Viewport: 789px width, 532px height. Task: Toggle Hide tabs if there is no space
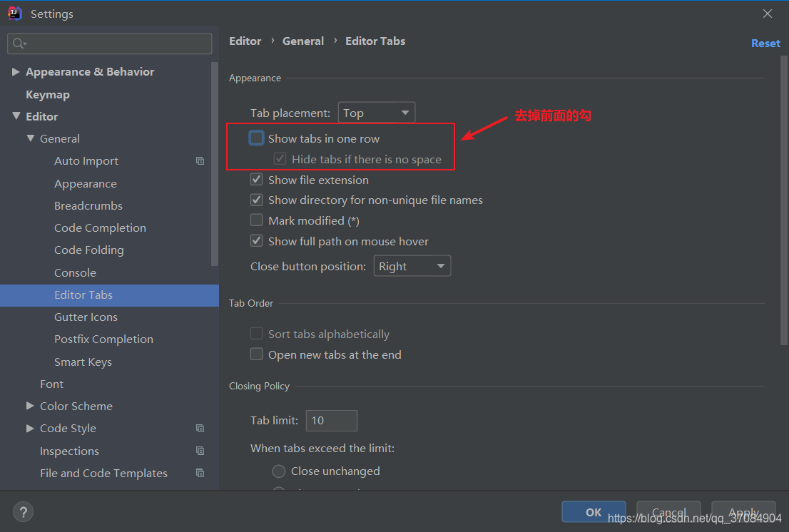click(x=280, y=159)
